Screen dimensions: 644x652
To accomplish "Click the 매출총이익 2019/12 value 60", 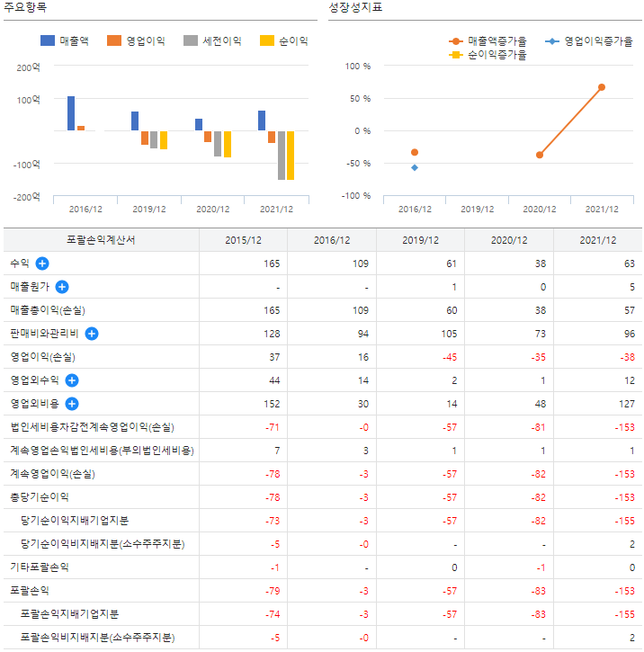I will 452,310.
